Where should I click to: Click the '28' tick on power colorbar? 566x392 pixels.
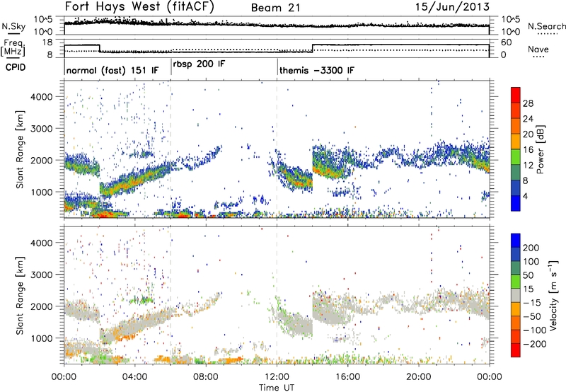pos(528,103)
